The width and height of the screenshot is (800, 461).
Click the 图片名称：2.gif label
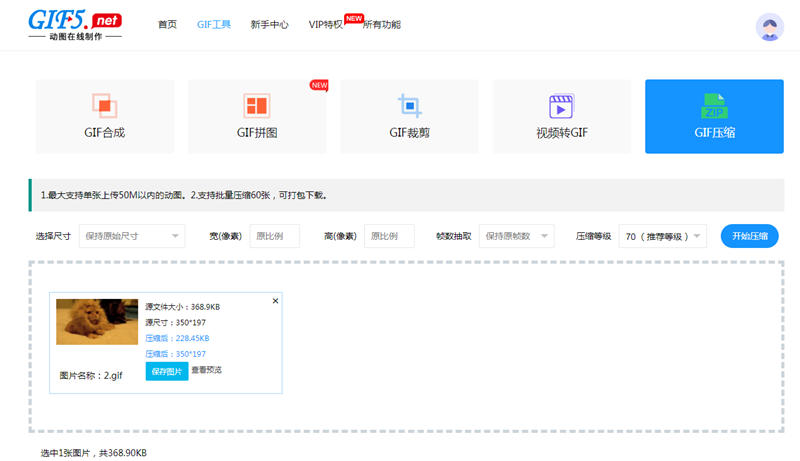click(x=91, y=376)
